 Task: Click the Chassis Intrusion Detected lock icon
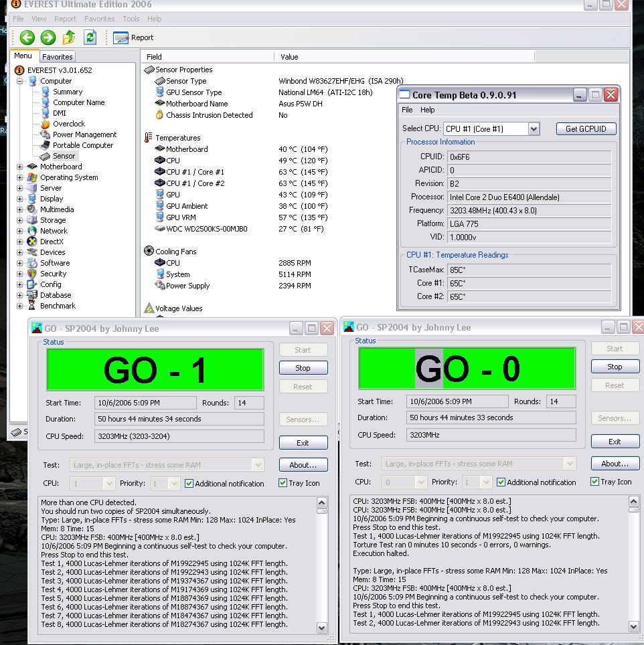[x=159, y=115]
